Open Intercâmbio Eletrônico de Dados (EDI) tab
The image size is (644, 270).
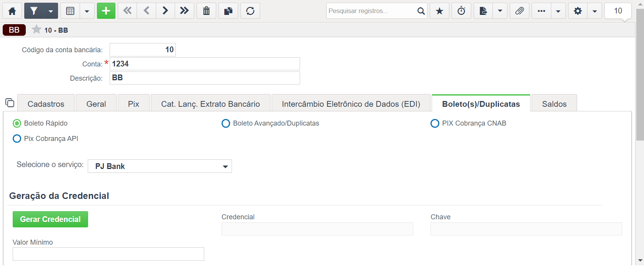click(x=351, y=104)
